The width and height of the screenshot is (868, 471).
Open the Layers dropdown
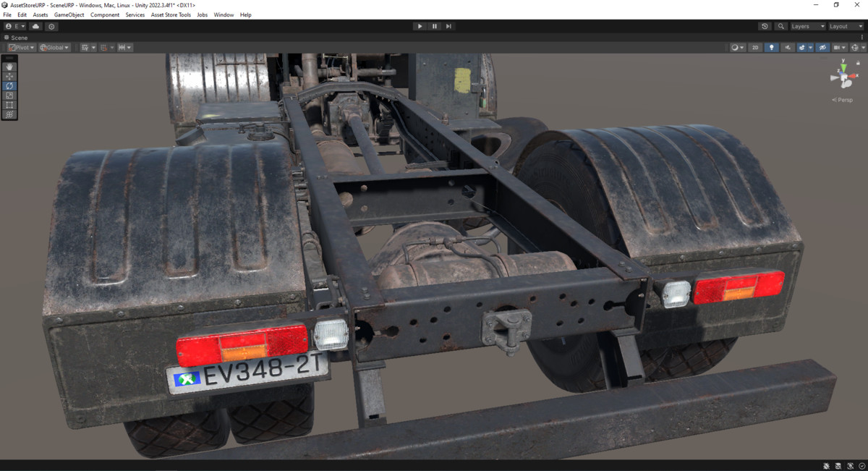pyautogui.click(x=803, y=26)
